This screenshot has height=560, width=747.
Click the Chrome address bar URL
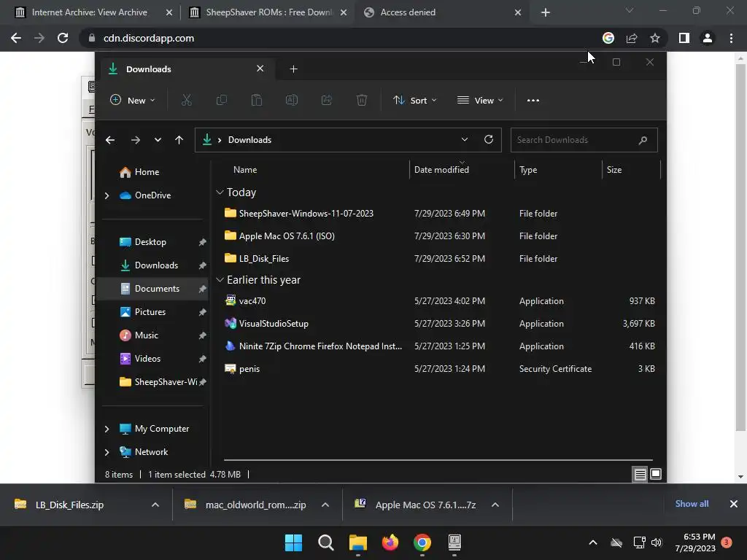(x=149, y=38)
